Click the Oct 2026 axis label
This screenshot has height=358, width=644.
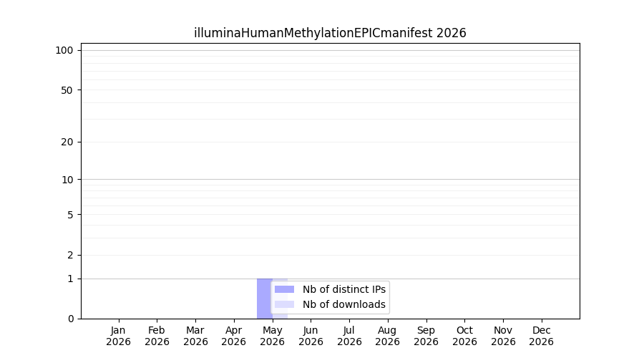(x=464, y=336)
